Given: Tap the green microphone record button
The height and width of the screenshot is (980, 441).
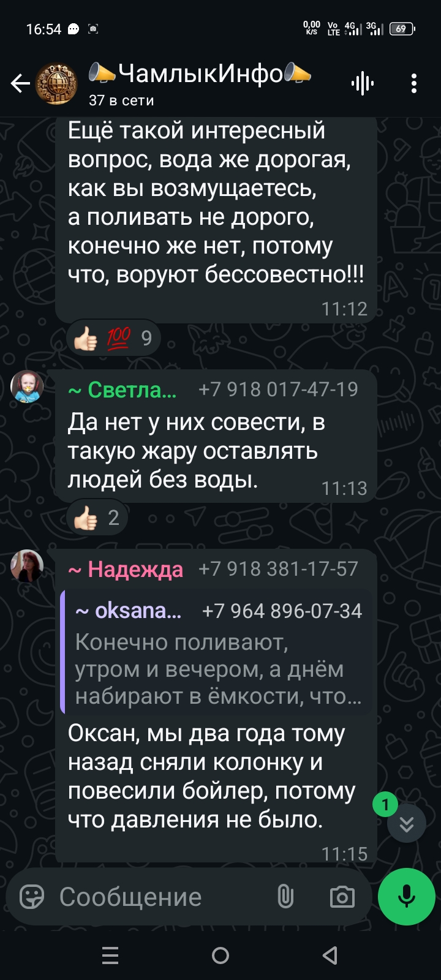Looking at the screenshot, I should click(407, 897).
